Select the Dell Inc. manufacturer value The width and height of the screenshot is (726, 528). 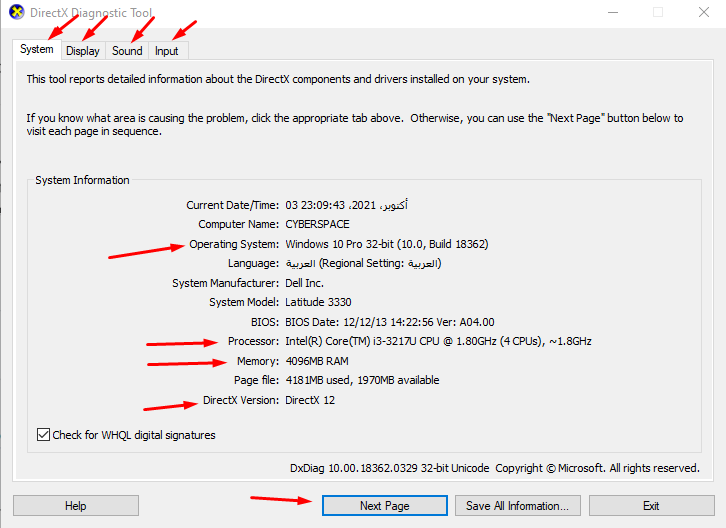pyautogui.click(x=304, y=283)
